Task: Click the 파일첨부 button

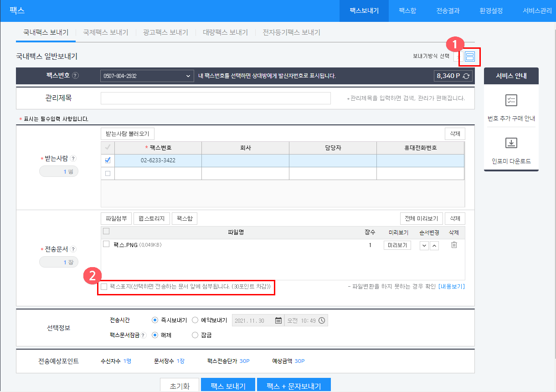Action: [116, 218]
